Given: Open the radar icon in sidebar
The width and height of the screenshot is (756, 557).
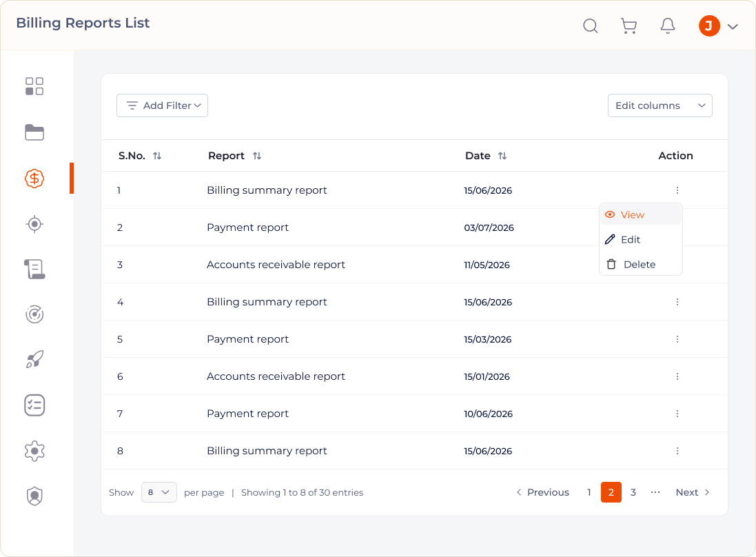Looking at the screenshot, I should tap(34, 314).
